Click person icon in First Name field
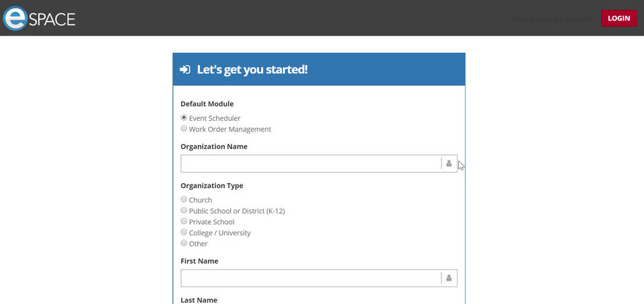 [449, 278]
